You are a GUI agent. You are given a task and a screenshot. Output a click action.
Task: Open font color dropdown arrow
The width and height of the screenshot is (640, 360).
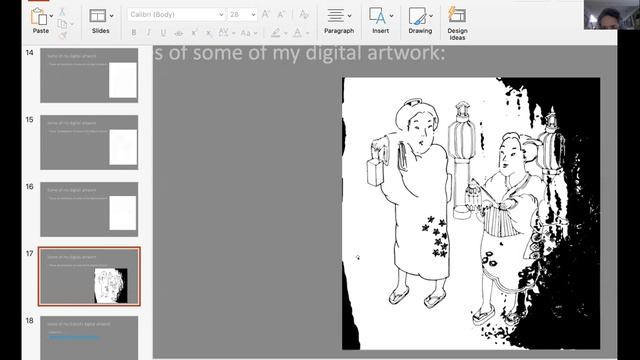click(307, 33)
